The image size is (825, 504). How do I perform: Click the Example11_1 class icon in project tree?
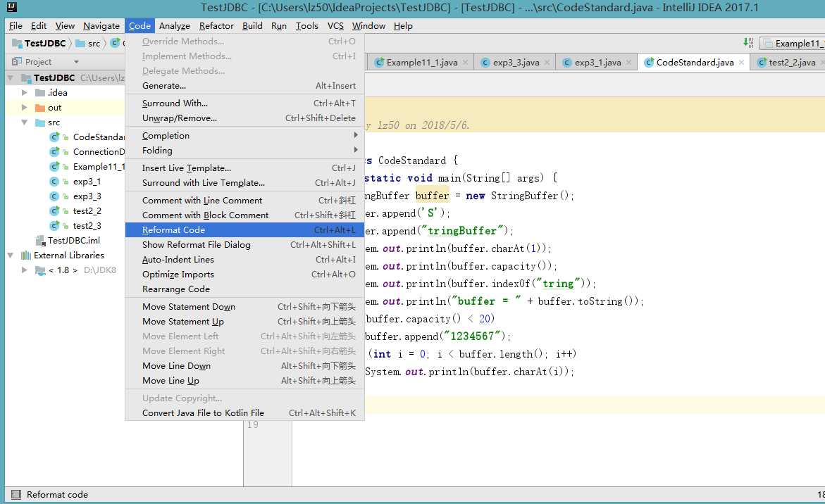point(54,166)
